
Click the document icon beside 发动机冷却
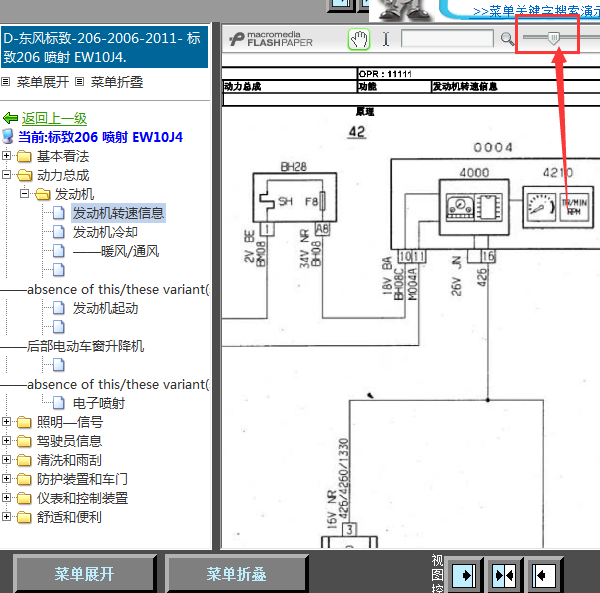point(59,232)
